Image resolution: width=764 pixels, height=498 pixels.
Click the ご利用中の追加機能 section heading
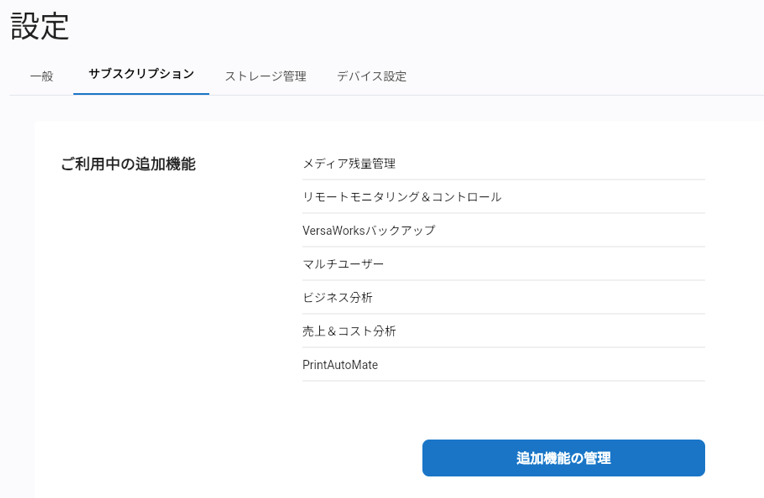click(x=128, y=164)
